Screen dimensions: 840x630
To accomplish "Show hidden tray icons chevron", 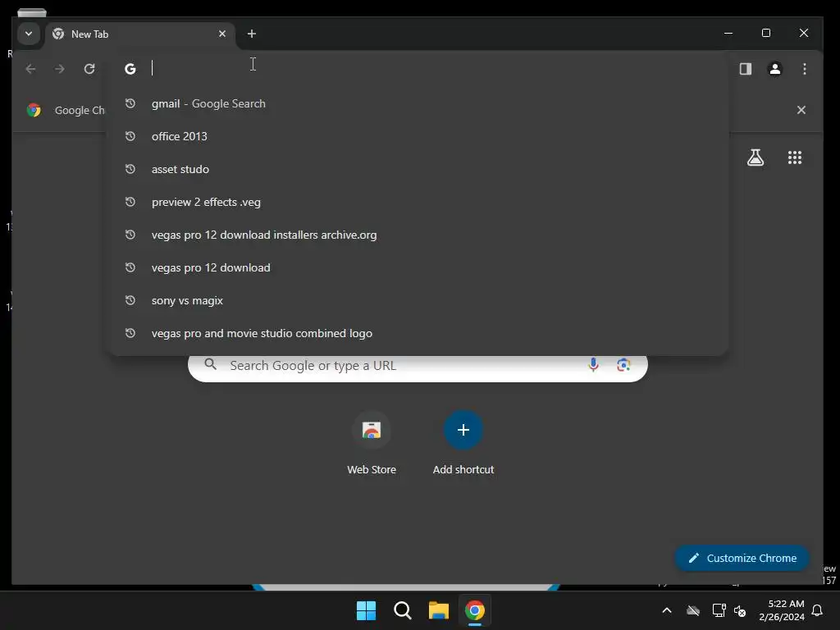I will [x=667, y=610].
